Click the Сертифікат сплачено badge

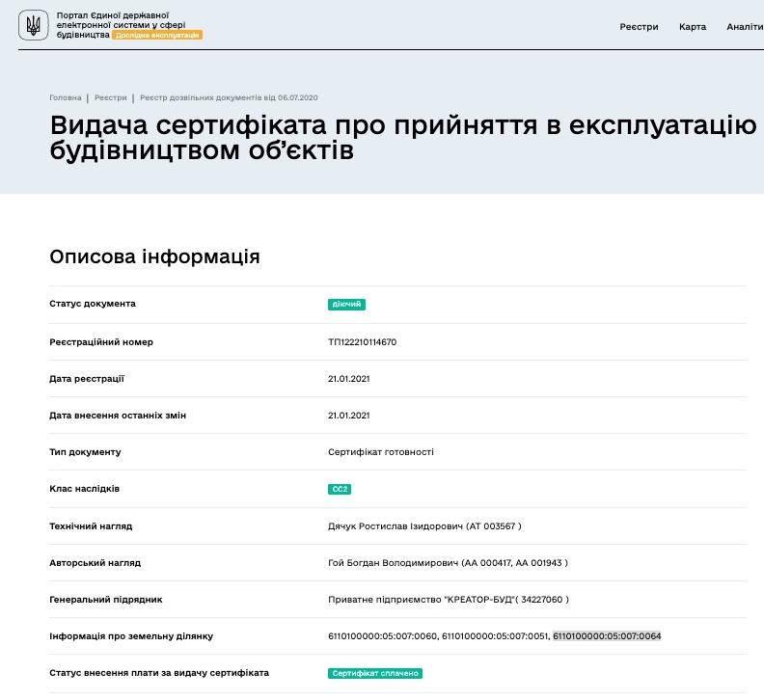(x=375, y=673)
